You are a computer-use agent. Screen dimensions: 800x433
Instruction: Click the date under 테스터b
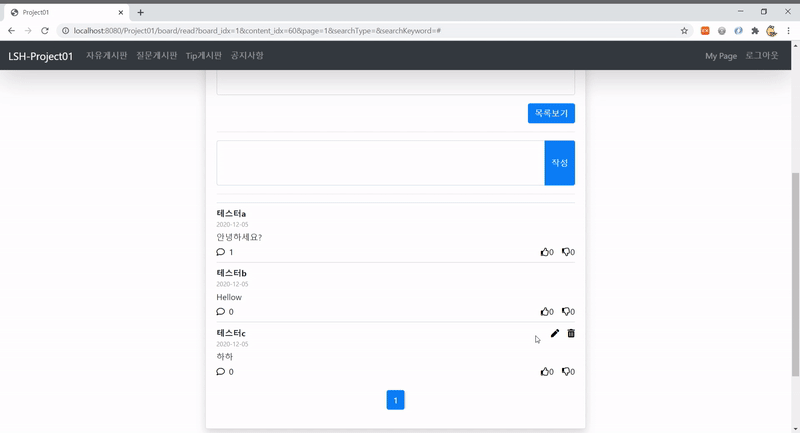click(232, 284)
